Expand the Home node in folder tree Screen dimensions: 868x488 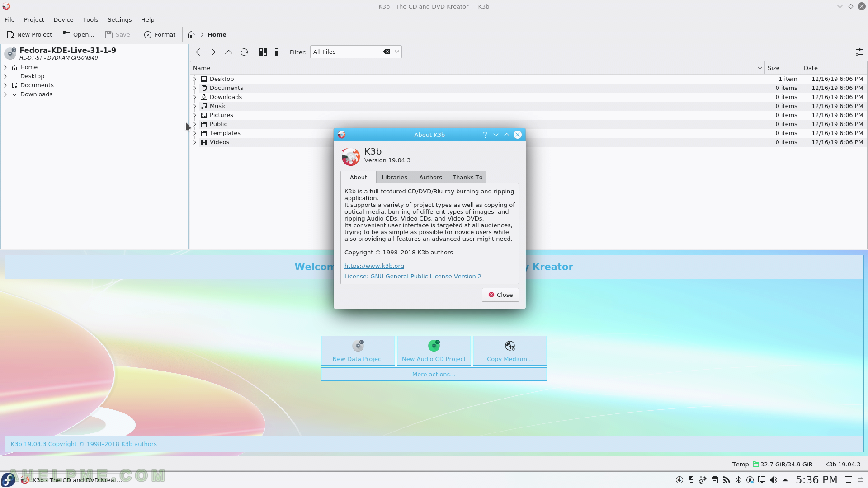tap(5, 67)
